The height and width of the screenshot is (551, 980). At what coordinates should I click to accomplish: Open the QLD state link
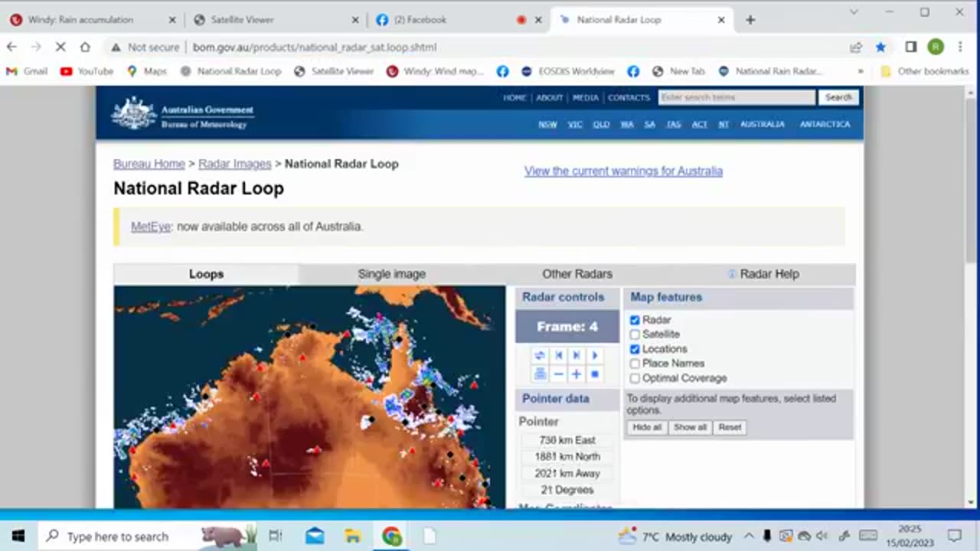[x=601, y=124]
